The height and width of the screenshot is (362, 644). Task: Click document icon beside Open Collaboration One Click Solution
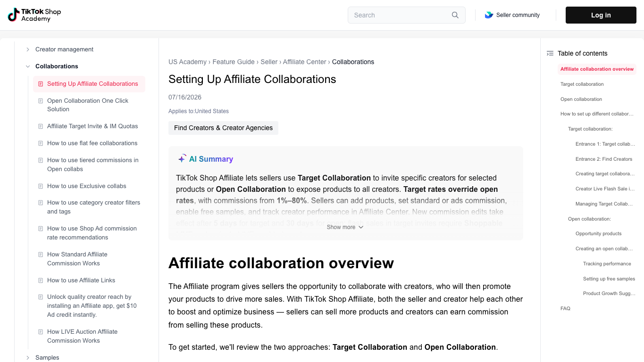pos(41,101)
